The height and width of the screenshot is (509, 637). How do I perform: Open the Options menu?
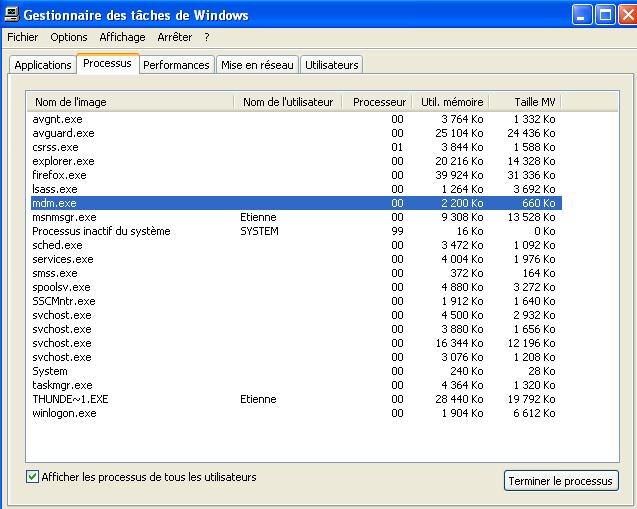(x=69, y=37)
